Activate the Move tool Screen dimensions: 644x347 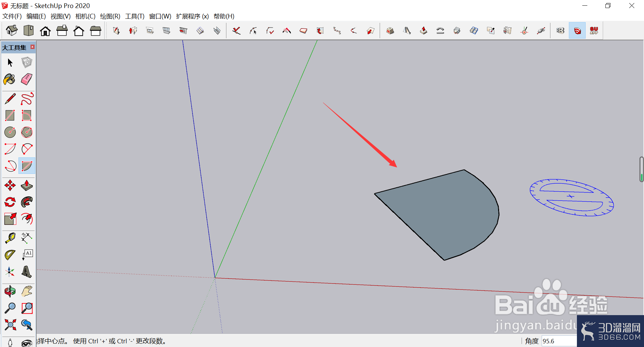[10, 185]
